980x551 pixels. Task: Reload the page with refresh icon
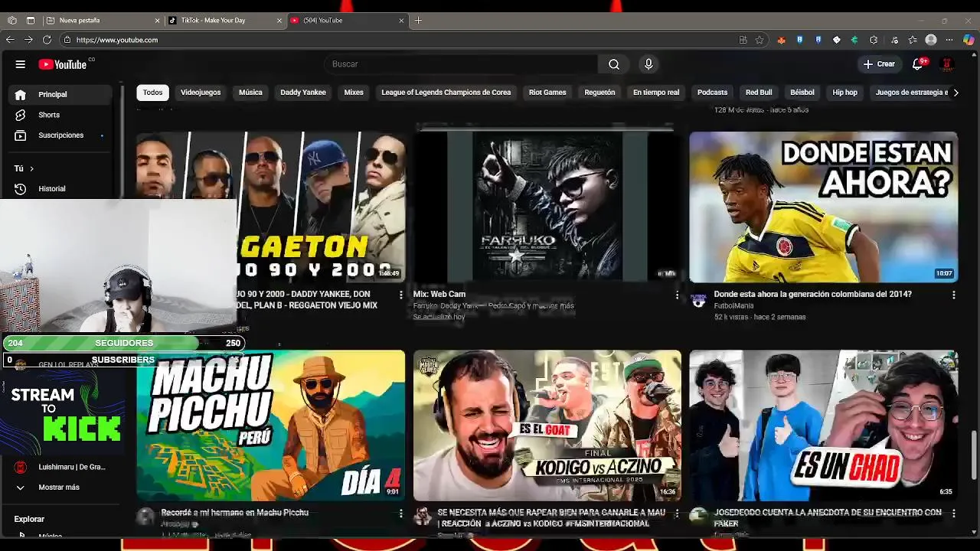point(47,40)
